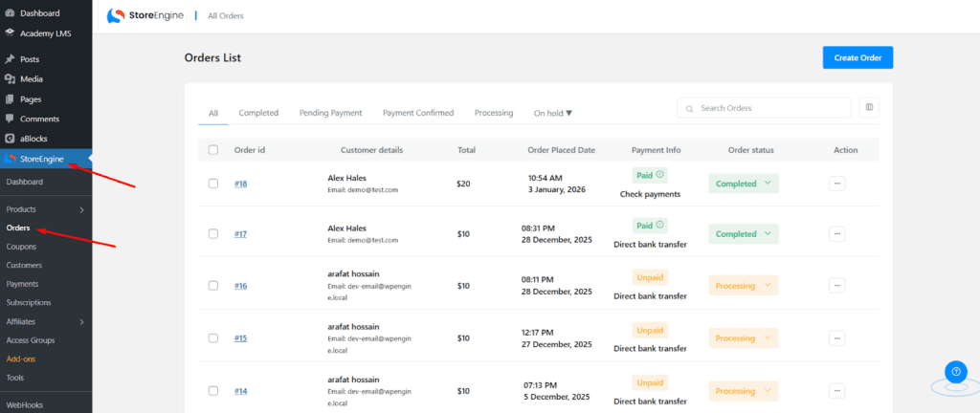Select the checkbox for order #15
The width and height of the screenshot is (980, 413).
coord(213,337)
